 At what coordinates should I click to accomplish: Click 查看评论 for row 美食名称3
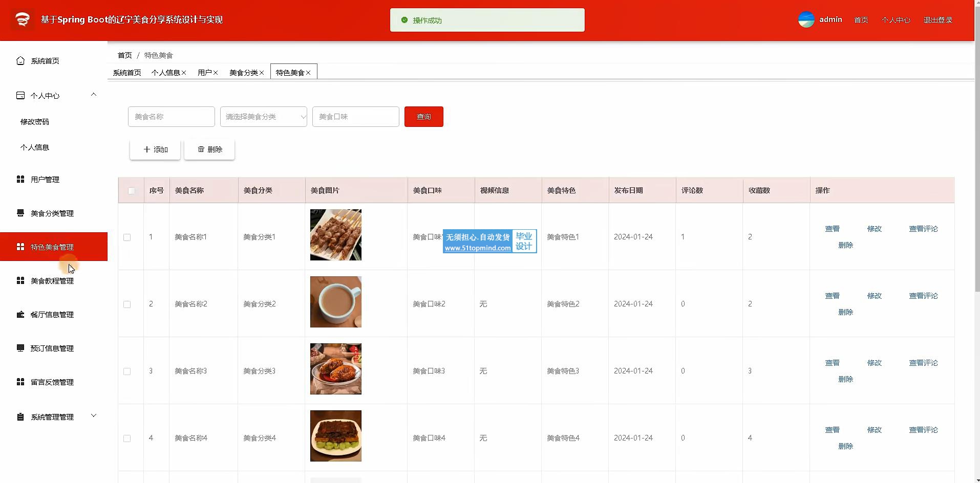tap(924, 363)
